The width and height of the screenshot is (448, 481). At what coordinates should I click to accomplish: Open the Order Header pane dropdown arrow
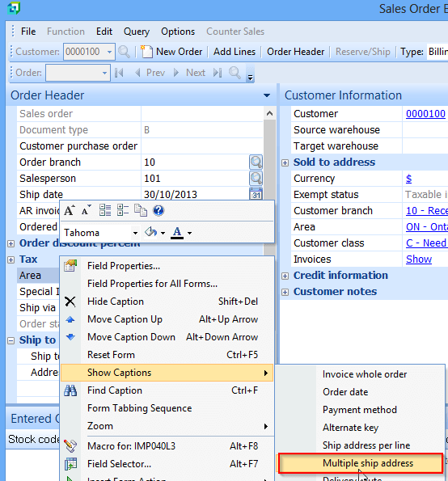point(267,95)
